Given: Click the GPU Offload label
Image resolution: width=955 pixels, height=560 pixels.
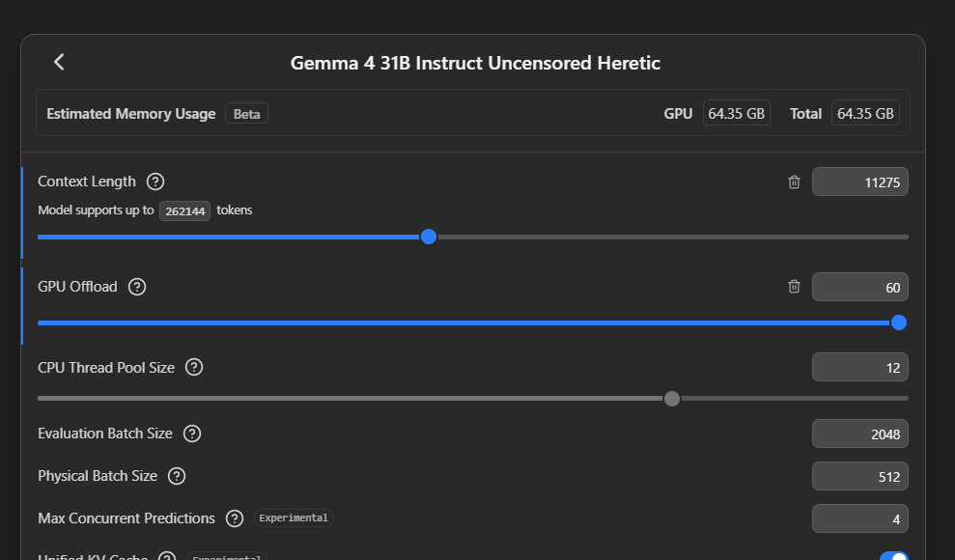Looking at the screenshot, I should tap(77, 287).
